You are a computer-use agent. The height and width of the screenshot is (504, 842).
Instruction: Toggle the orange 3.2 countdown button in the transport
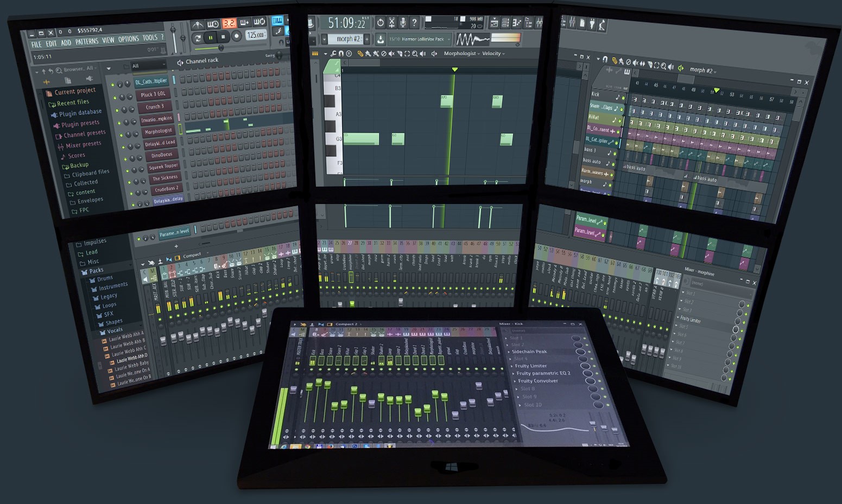pos(230,24)
